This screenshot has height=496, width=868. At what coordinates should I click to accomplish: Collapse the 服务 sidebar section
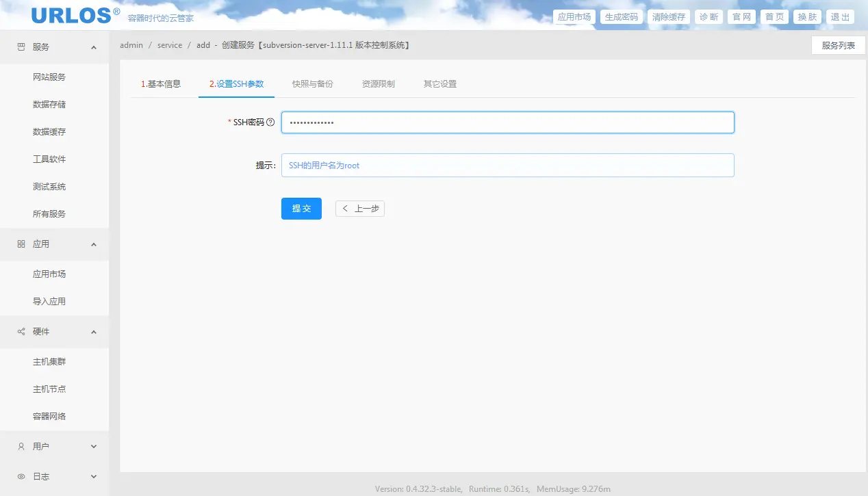94,47
